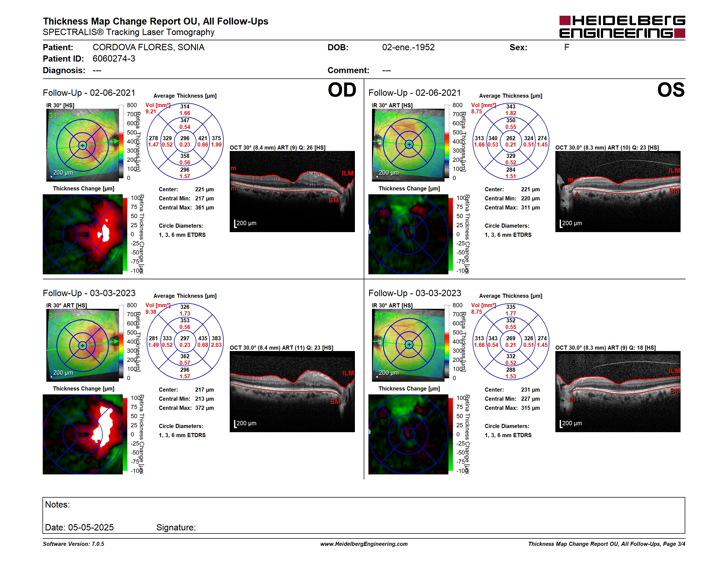The width and height of the screenshot is (728, 563).
Task: Select 'Central Max: 372 µm'
Action: 186,408
